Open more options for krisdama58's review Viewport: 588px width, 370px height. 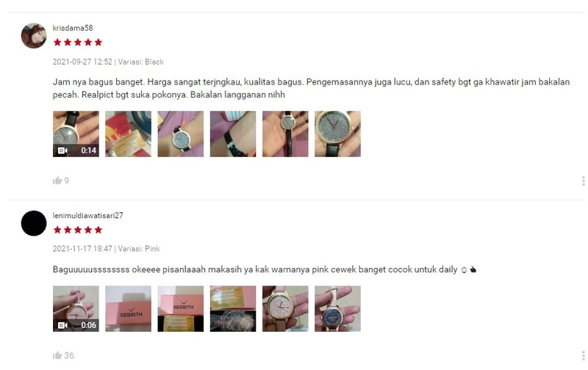pos(583,181)
